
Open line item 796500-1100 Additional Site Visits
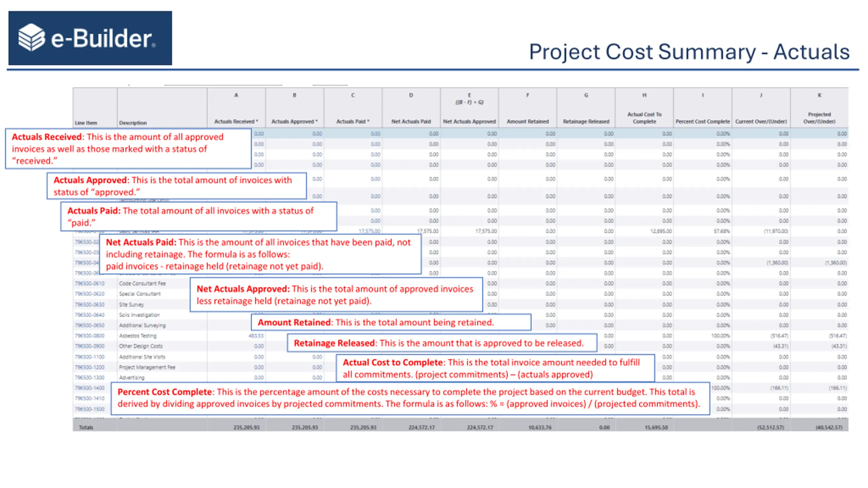pyautogui.click(x=90, y=357)
